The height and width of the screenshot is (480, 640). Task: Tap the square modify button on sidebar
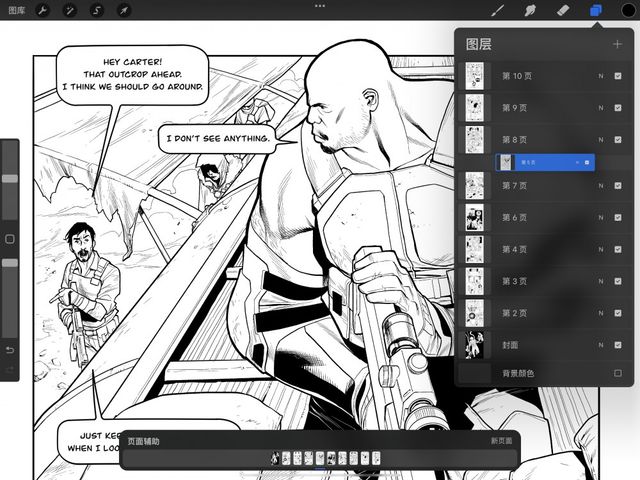point(10,239)
